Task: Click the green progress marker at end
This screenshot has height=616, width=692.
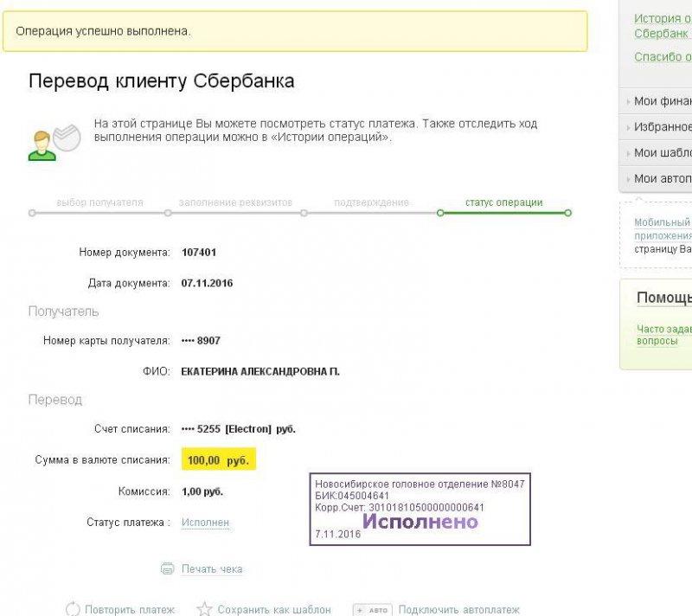Action: 568,213
